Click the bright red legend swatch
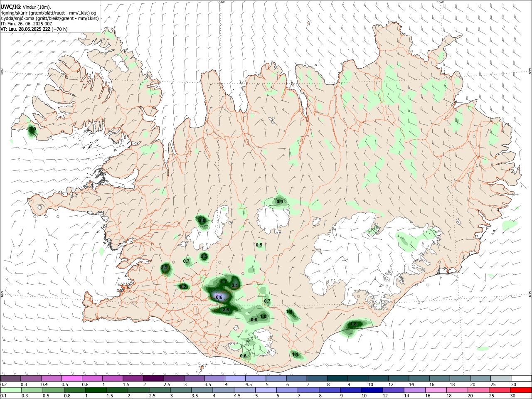532x399 pixels. click(x=521, y=390)
